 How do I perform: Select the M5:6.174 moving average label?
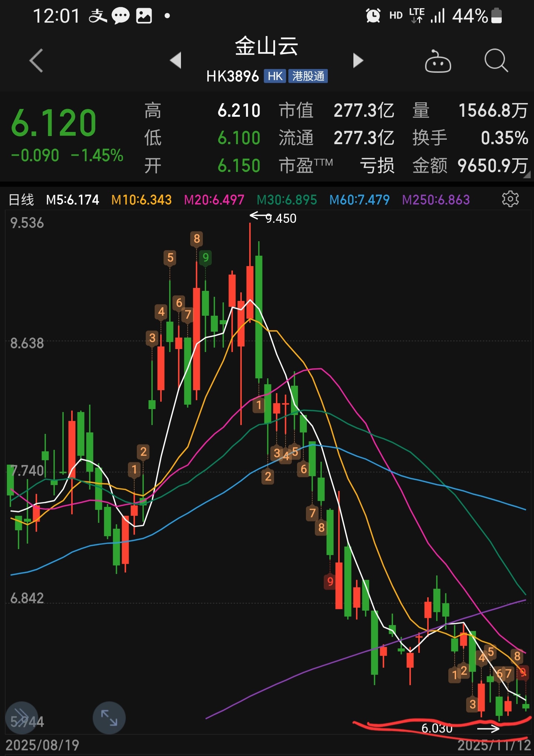(73, 200)
